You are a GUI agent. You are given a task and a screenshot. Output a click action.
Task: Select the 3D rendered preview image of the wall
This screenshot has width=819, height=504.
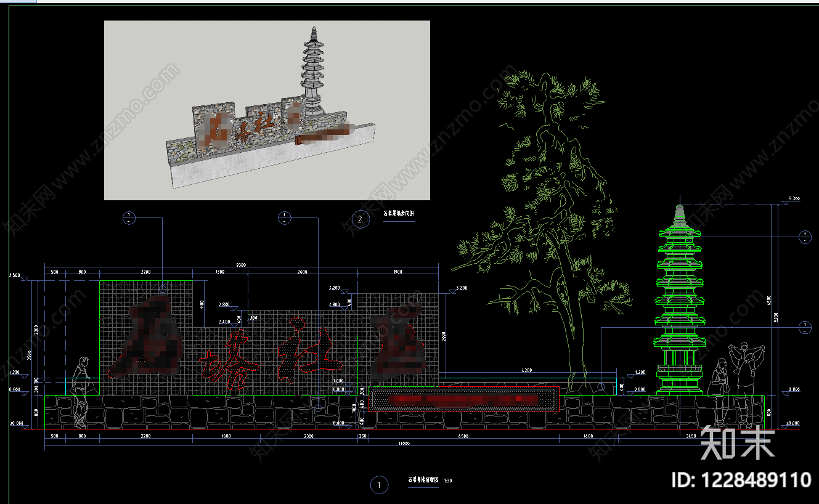[x=267, y=110]
